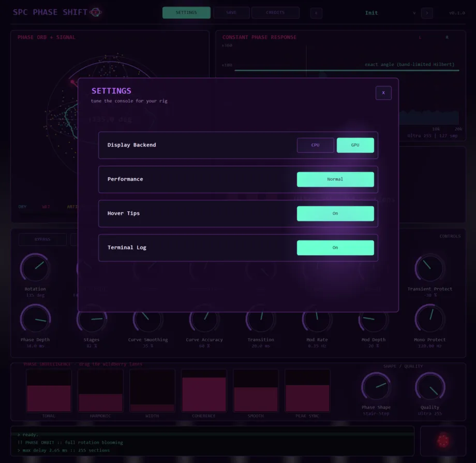The width and height of the screenshot is (476, 463).
Task: Select GPU display backend
Action: 355,145
